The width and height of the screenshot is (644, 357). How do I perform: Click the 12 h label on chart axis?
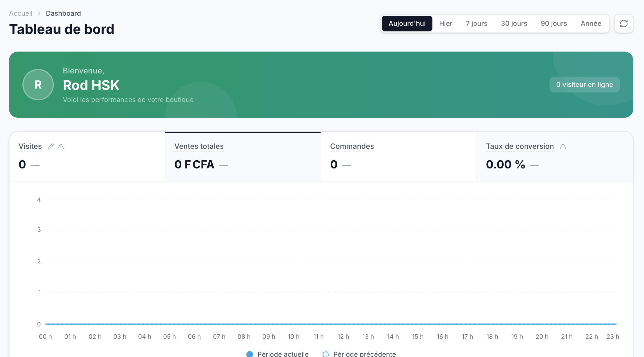(x=343, y=337)
